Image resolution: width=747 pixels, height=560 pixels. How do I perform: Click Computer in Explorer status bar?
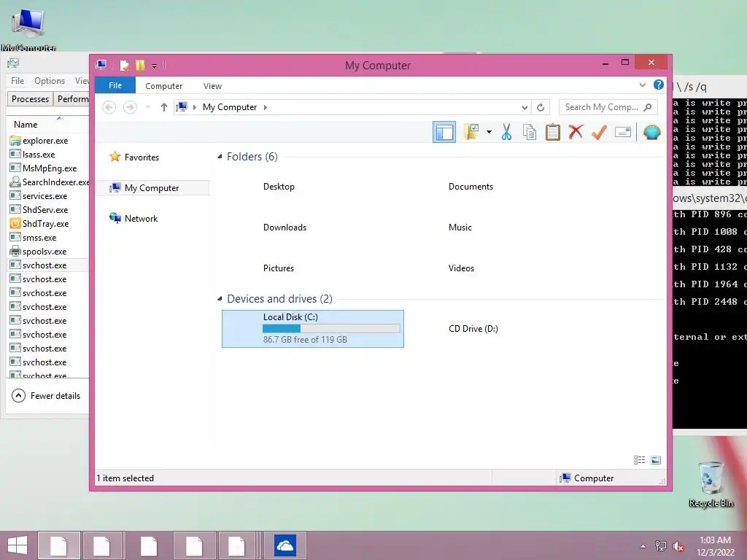(x=587, y=478)
